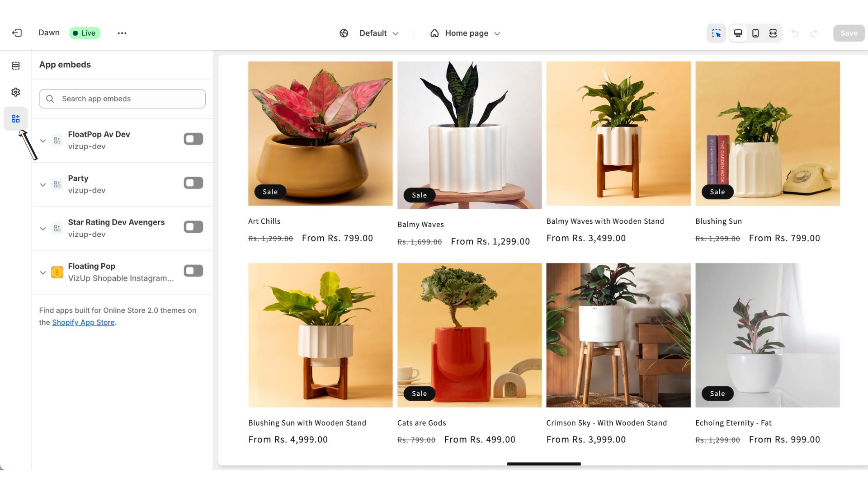Expand the Party app embed section
Viewport: 868px width, 488px height.
(x=43, y=184)
